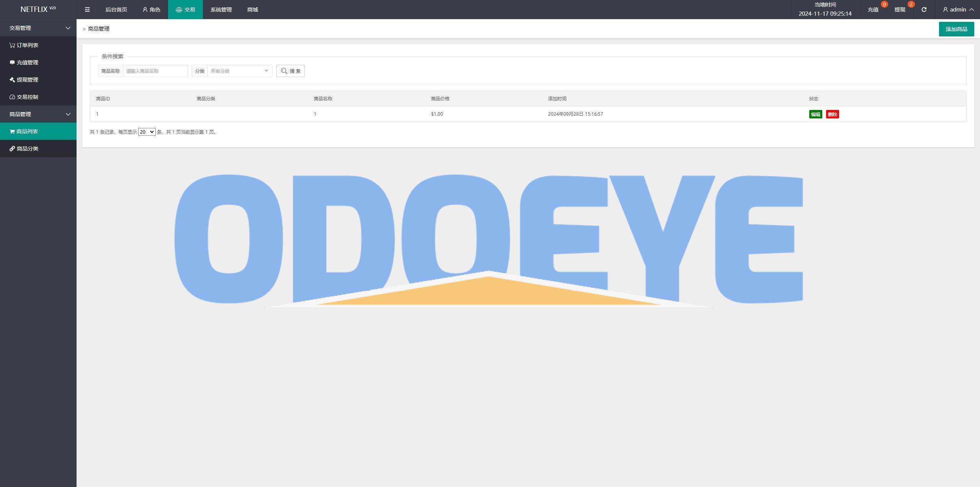
Task: Select the 交易 top navigation tab
Action: tap(185, 10)
